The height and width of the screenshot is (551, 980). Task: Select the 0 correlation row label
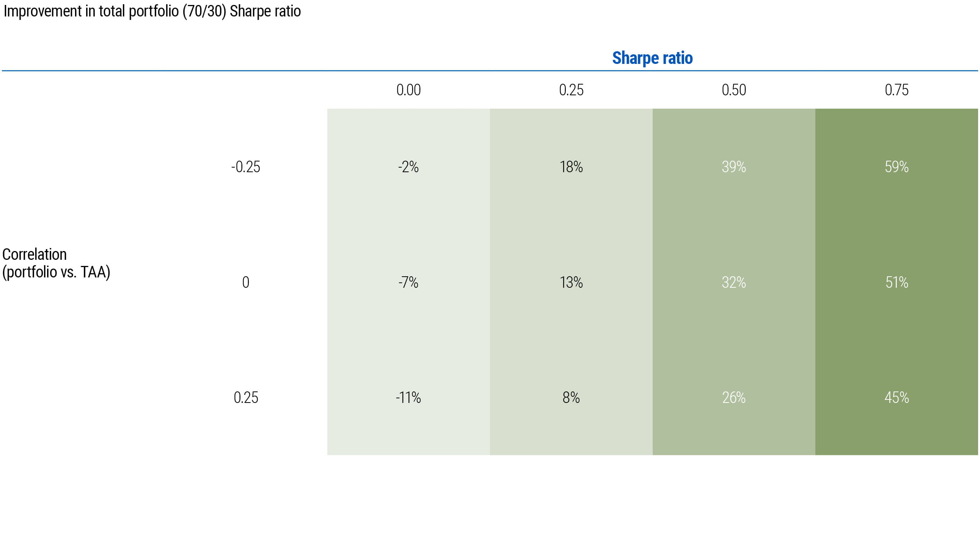[x=246, y=282]
